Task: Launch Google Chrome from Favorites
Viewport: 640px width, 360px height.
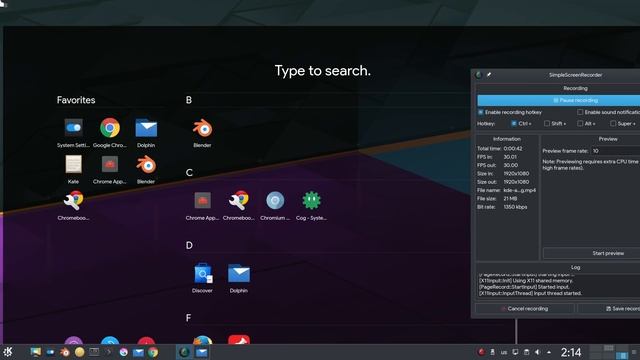Action: (x=110, y=133)
